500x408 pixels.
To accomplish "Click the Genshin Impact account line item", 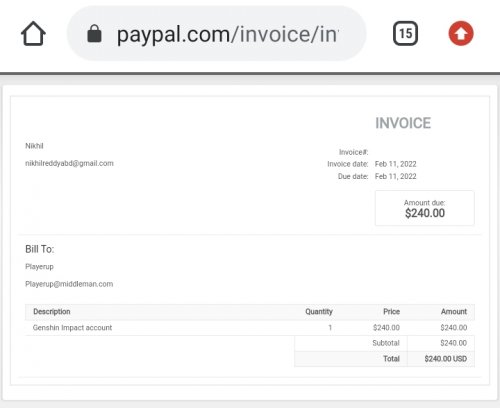I will click(72, 328).
